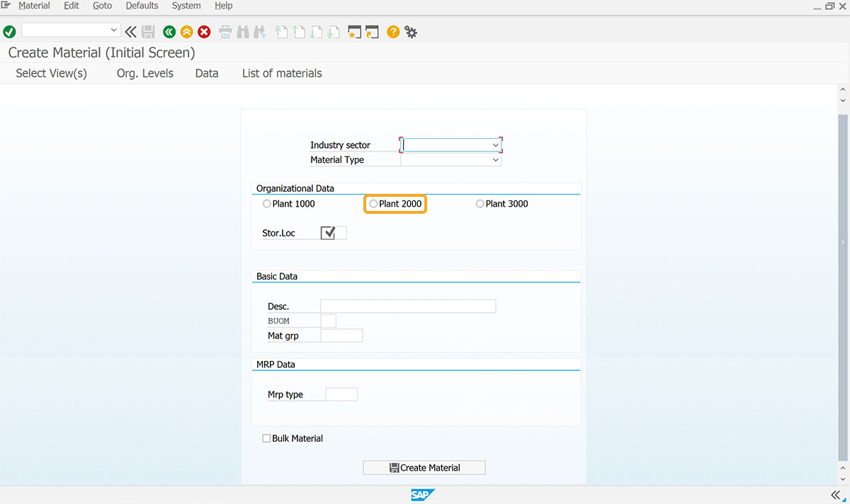Click the Print icon in toolbar
This screenshot has width=850, height=504.
(x=225, y=32)
